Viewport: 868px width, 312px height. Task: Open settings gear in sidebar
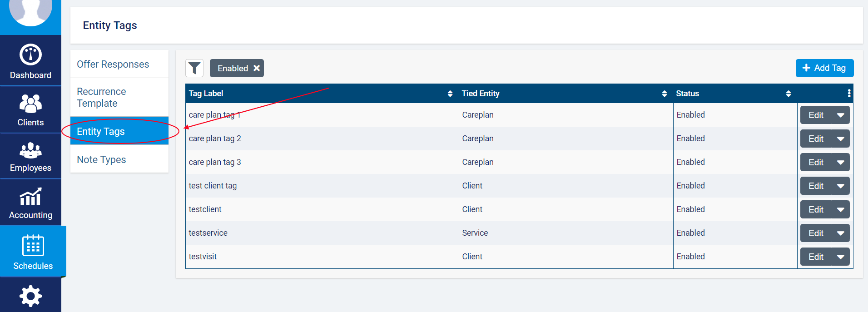coord(30,296)
